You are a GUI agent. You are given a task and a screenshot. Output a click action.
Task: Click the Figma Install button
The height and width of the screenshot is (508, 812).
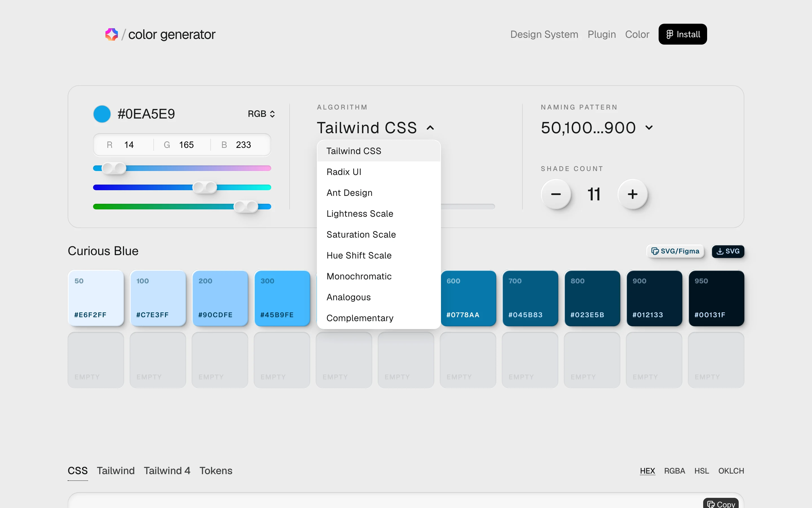point(683,34)
